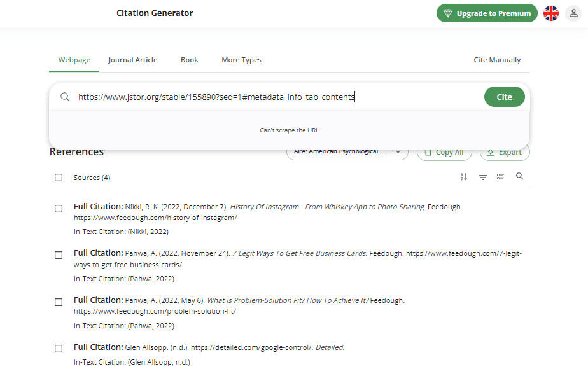Switch to the Journal Article tab

132,59
